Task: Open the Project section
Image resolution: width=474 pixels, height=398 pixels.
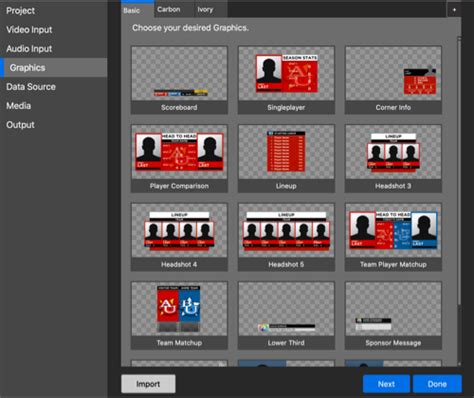Action: 54,11
